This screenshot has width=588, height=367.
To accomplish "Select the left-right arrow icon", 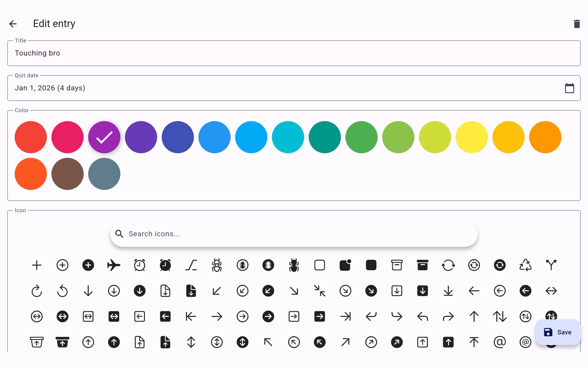I will coord(551,291).
